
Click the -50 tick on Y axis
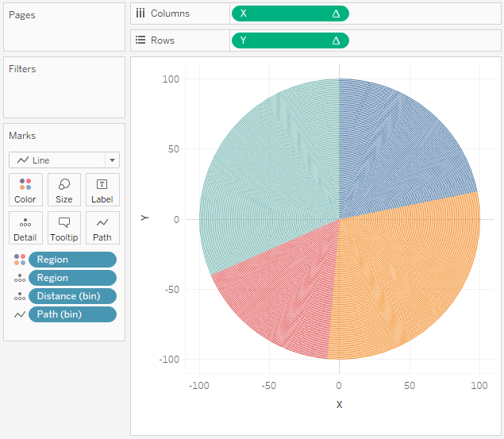pos(172,290)
